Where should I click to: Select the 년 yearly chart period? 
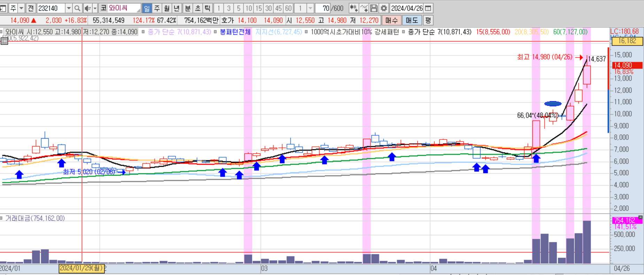point(177,8)
